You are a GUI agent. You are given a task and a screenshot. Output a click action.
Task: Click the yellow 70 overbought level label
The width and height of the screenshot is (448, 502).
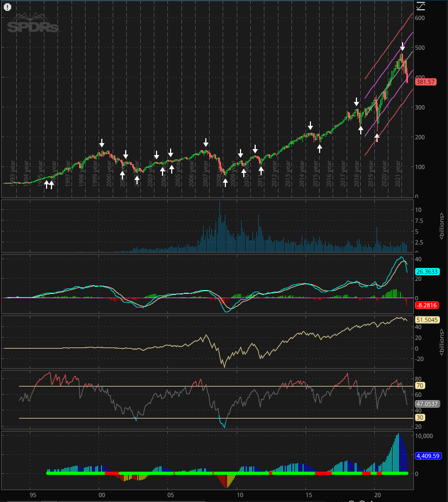click(419, 385)
